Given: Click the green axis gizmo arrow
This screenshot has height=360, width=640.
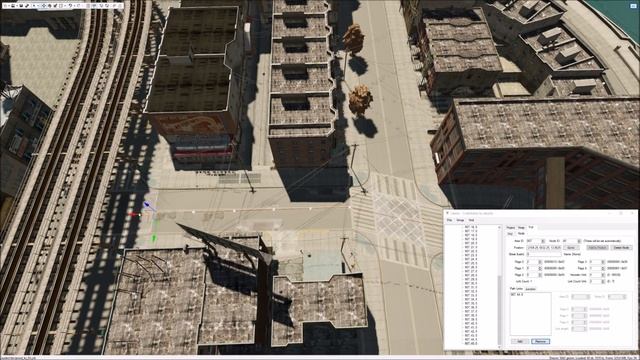Looking at the screenshot, I should point(154,238).
